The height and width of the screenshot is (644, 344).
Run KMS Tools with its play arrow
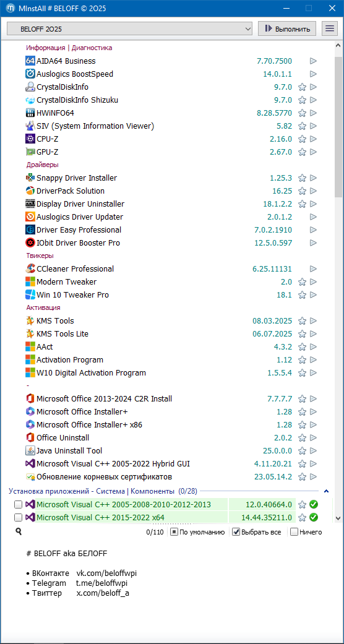(313, 321)
